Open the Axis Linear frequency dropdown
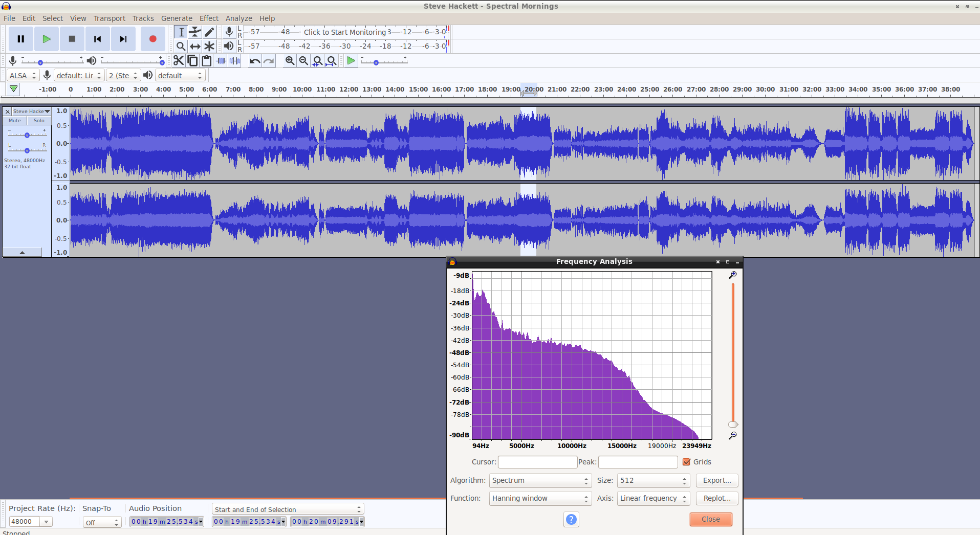Viewport: 980px width, 535px height. [654, 499]
